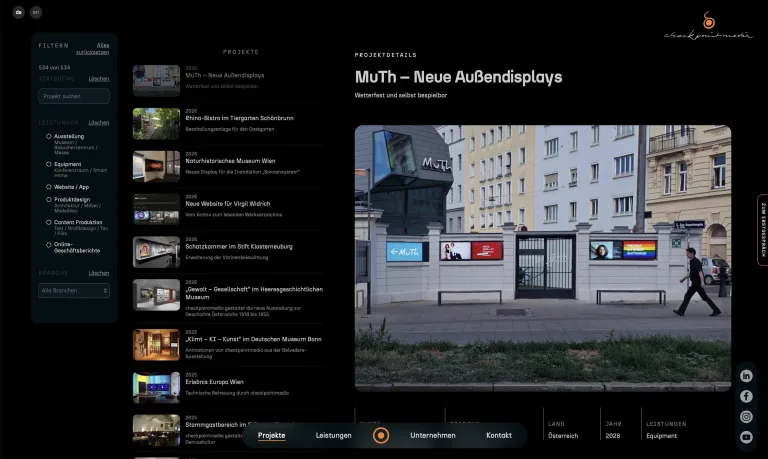768x459 pixels.
Task: Select the Website / App filter option
Action: point(68,187)
